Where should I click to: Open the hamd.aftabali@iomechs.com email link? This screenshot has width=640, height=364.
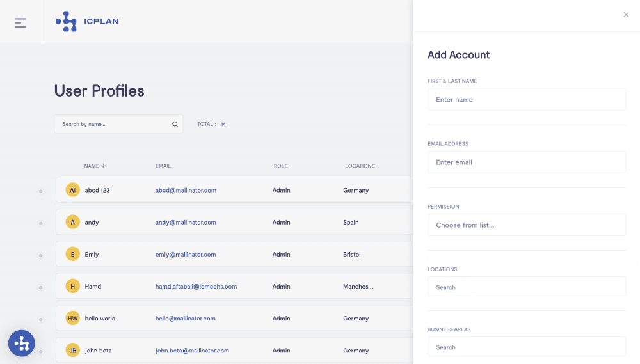196,287
